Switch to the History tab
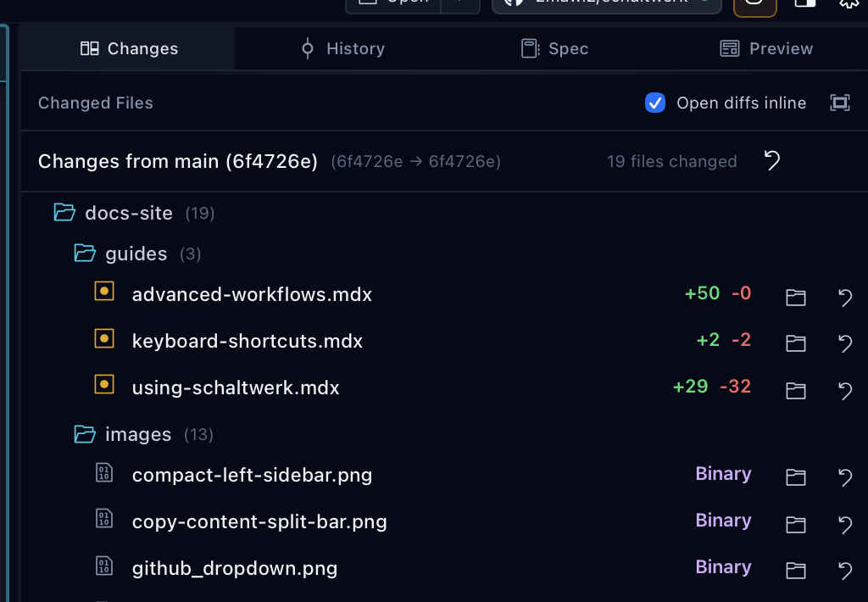The image size is (868, 602). click(342, 48)
